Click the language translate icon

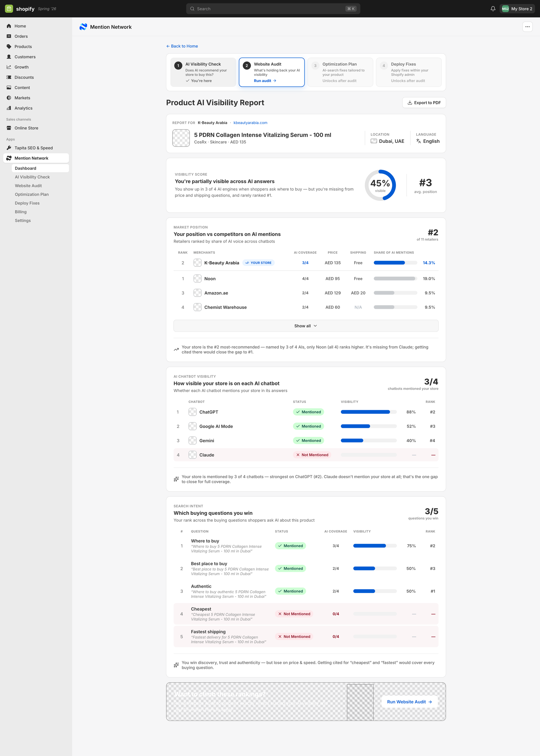coord(418,141)
